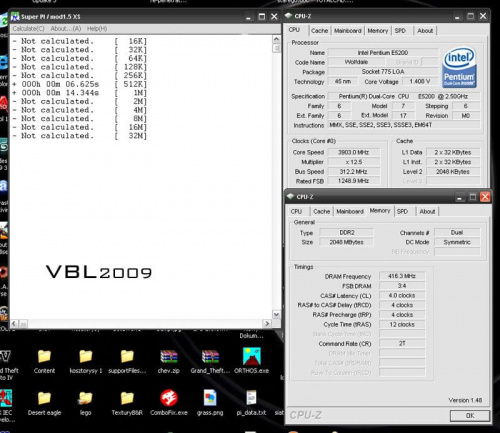Switch to About tab in upper CPU-Z
This screenshot has width=500, height=433.
click(425, 31)
